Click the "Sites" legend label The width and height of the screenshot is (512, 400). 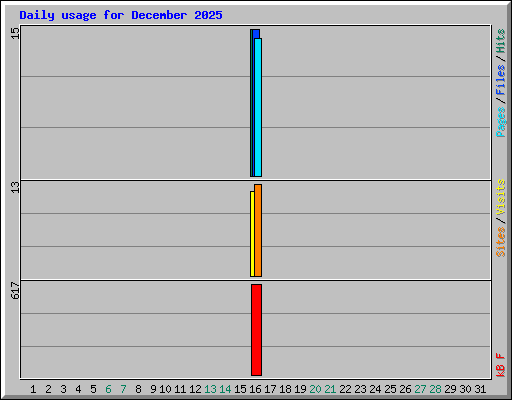click(501, 242)
